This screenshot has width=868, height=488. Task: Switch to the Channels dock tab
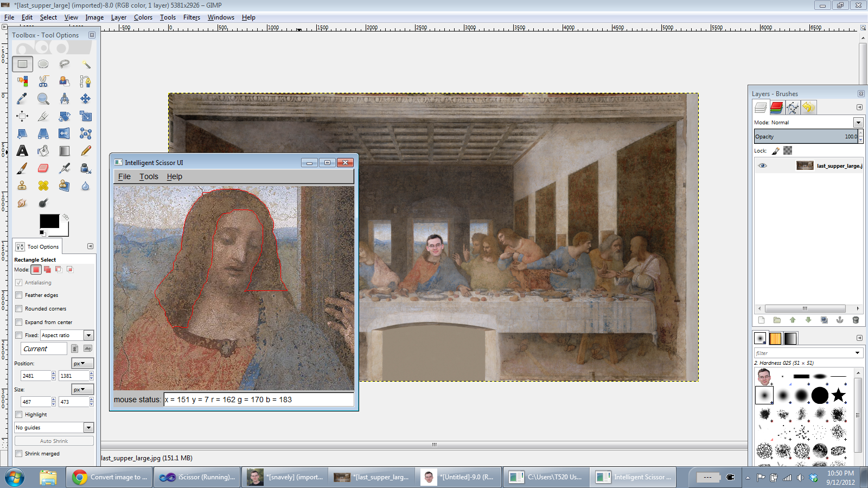coord(776,107)
